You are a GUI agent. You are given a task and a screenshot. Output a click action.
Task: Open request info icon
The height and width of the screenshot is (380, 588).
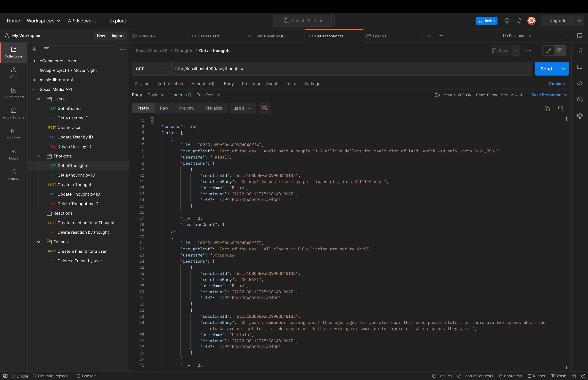pyautogui.click(x=580, y=100)
